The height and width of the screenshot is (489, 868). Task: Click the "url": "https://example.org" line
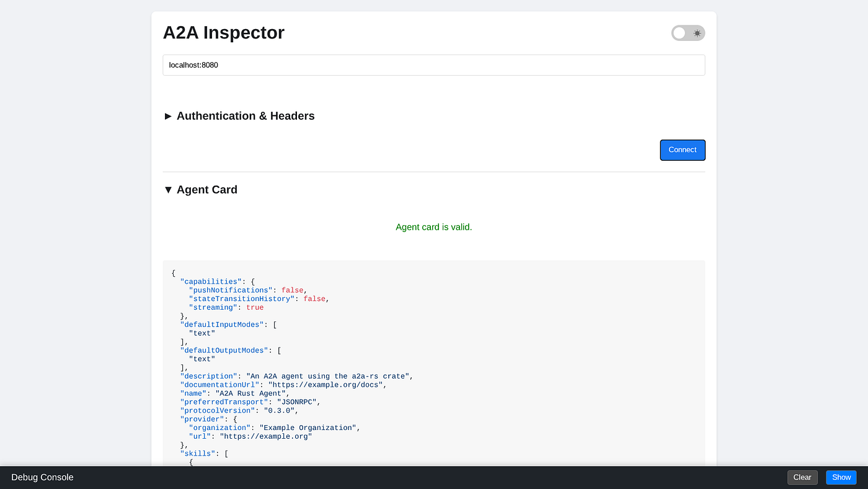[x=250, y=437]
